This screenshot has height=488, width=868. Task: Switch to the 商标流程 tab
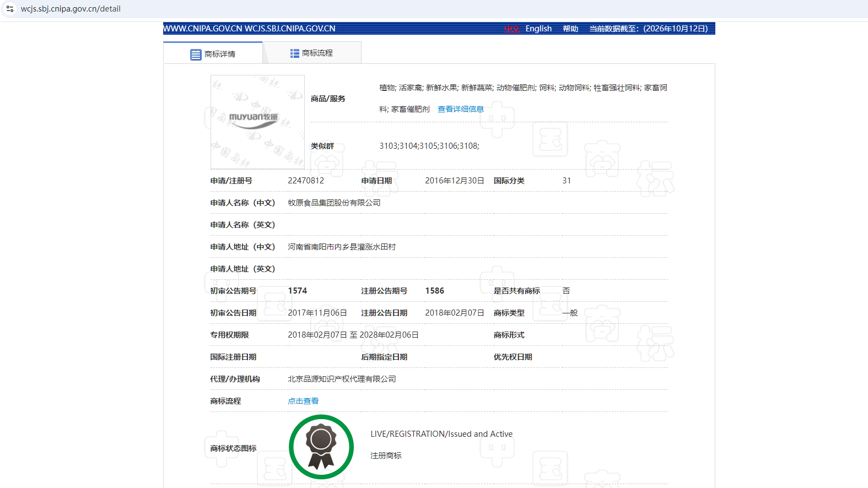click(312, 53)
